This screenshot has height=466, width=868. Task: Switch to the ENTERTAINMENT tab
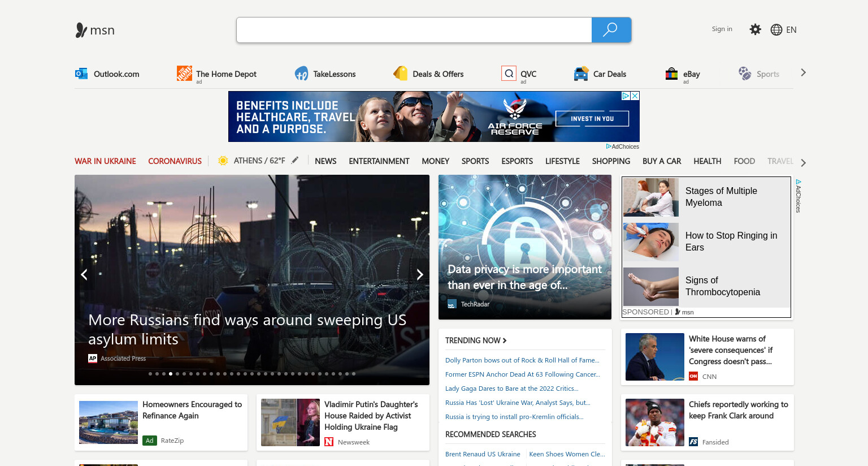pos(379,161)
